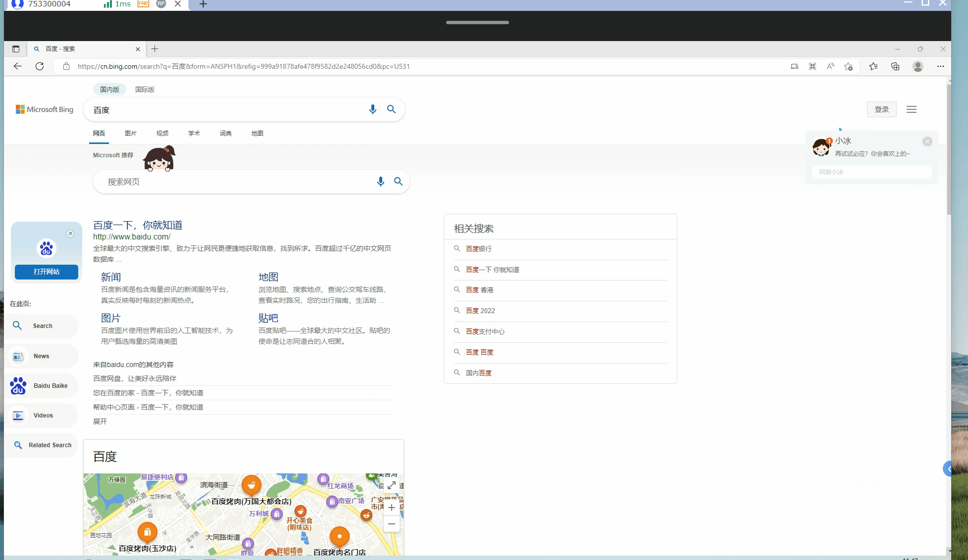Click the read aloud icon
Screen dimensions: 968x560
point(830,66)
